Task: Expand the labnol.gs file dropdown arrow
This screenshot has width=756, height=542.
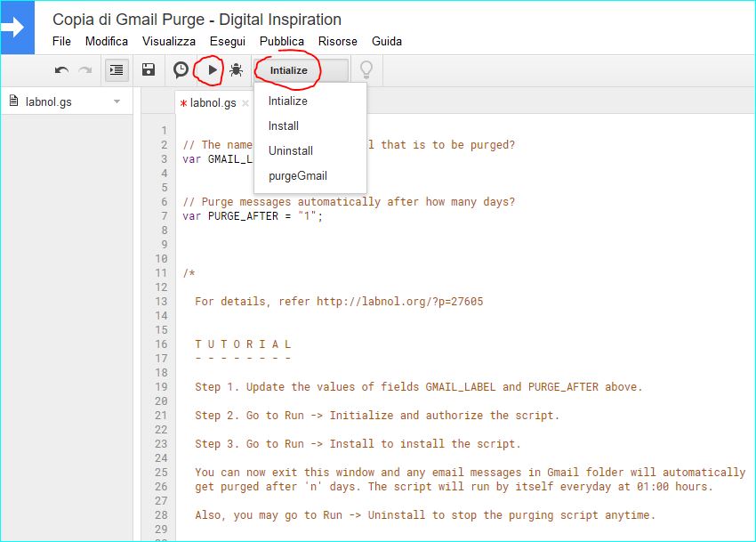Action: pyautogui.click(x=117, y=101)
